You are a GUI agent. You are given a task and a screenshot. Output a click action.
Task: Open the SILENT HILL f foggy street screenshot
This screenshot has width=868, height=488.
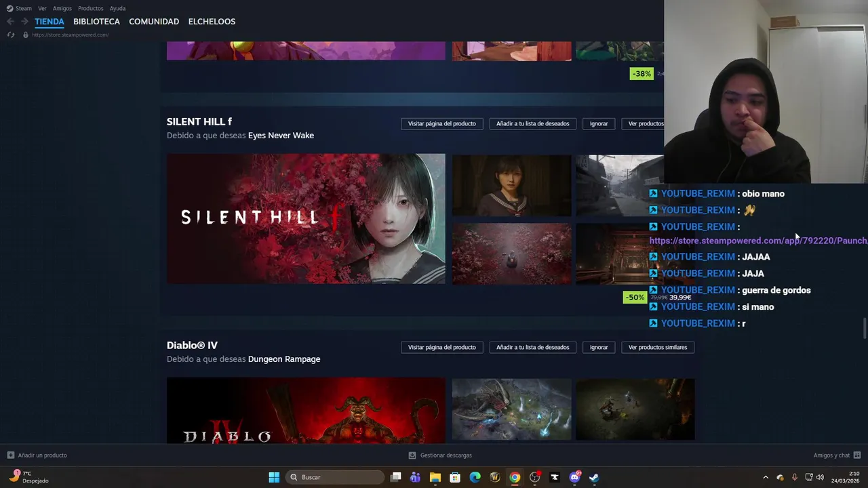coord(620,186)
